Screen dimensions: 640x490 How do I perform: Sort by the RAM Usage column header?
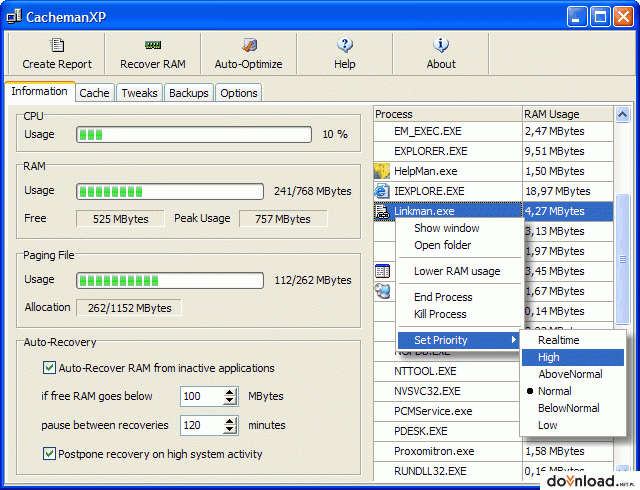point(568,114)
